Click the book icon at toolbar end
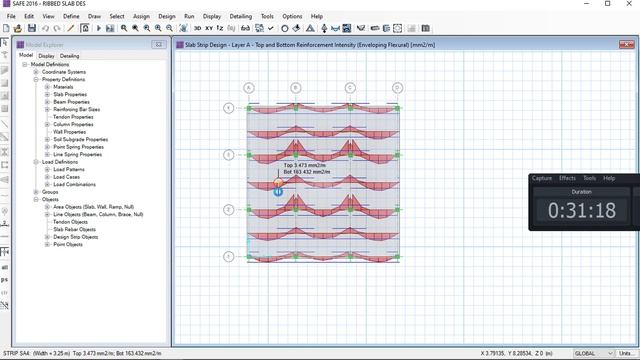Screen dimensions: 640x360 (x=425, y=28)
